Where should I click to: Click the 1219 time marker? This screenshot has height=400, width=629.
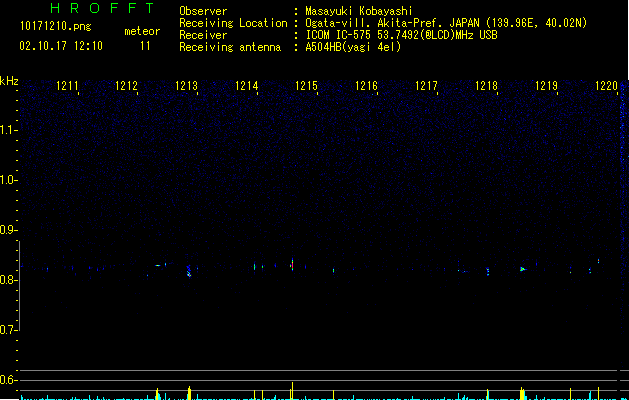547,86
